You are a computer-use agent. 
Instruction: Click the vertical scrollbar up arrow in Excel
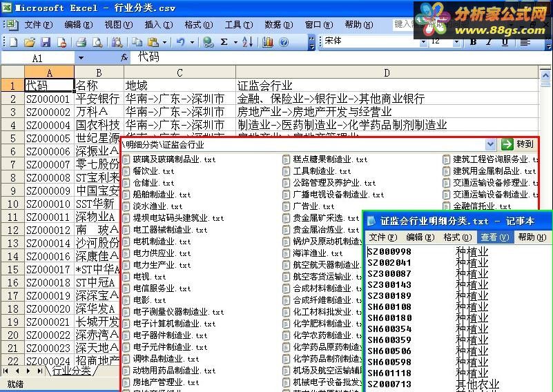coord(545,75)
